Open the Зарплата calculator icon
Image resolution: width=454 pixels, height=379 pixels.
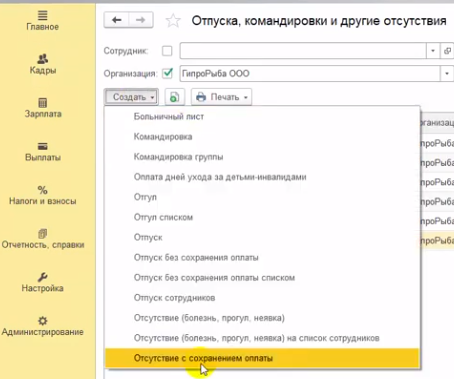(43, 103)
